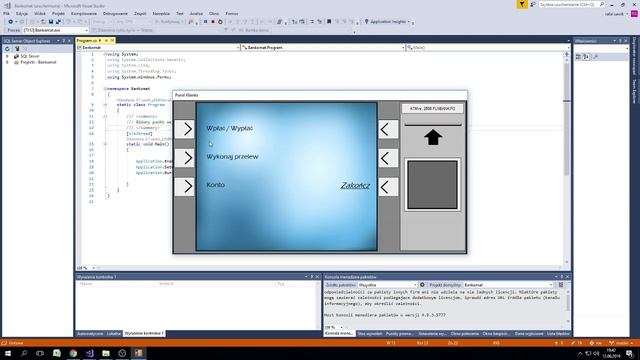The height and width of the screenshot is (360, 640).
Task: Switch to the Stos wywołań tab
Action: click(369, 333)
